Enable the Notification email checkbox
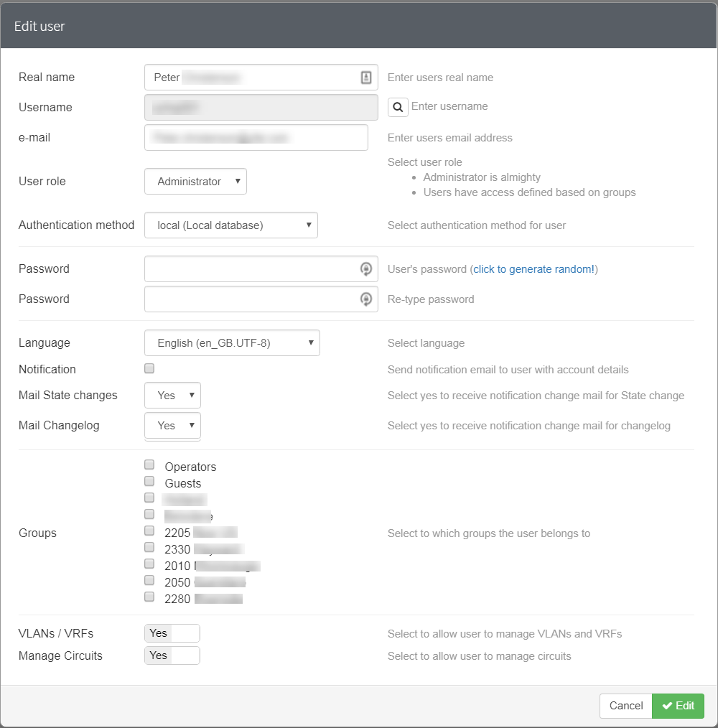Image resolution: width=718 pixels, height=728 pixels. click(x=149, y=368)
